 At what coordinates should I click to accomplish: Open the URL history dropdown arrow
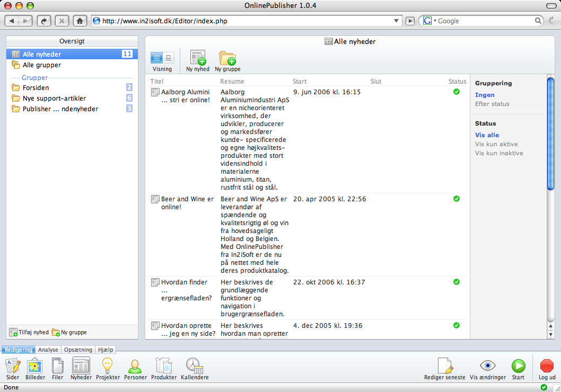click(x=397, y=21)
